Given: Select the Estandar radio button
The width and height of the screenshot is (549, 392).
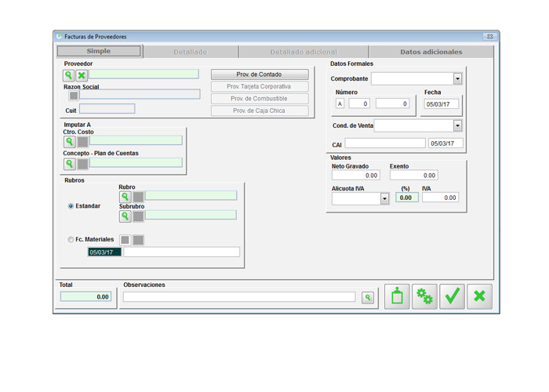Looking at the screenshot, I should click(x=71, y=206).
